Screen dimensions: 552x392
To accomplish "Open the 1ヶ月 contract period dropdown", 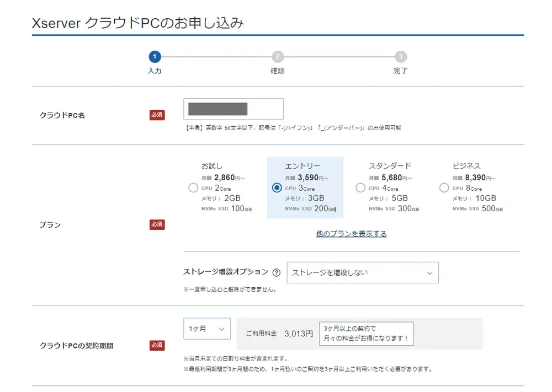I will pos(206,329).
